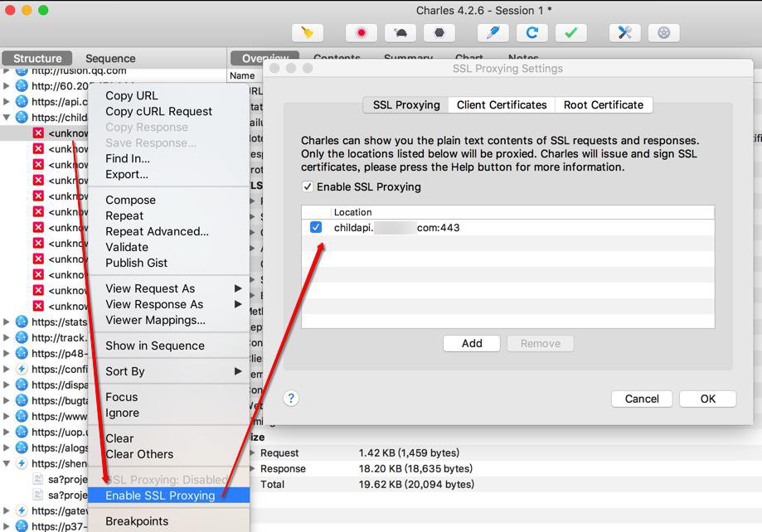Open the View Request As submenu
Viewport: 762px width, 532px height.
[x=169, y=288]
